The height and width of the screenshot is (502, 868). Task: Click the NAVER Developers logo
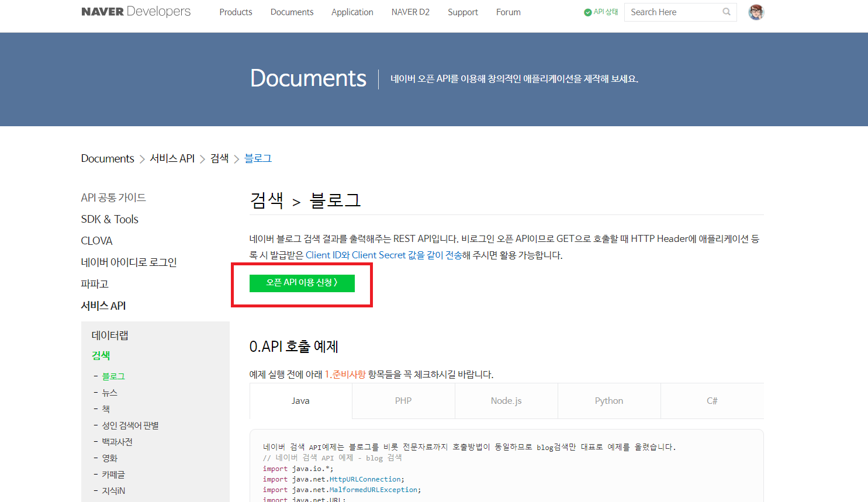(136, 12)
